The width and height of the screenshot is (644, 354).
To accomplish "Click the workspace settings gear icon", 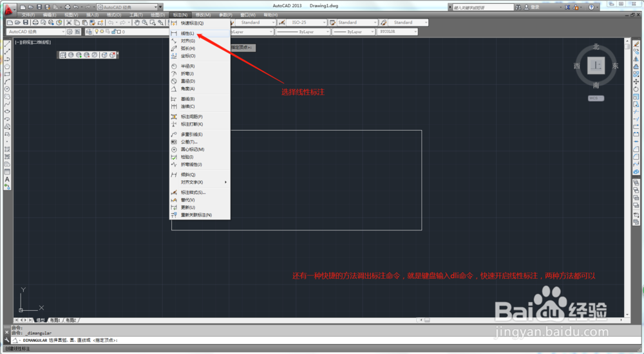I will click(x=70, y=32).
